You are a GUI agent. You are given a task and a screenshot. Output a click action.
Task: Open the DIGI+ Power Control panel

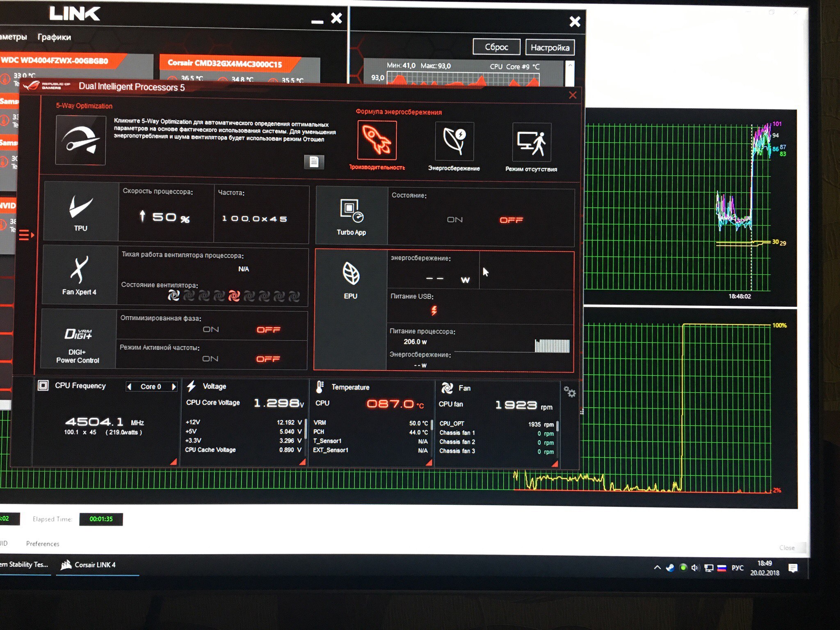tap(78, 340)
